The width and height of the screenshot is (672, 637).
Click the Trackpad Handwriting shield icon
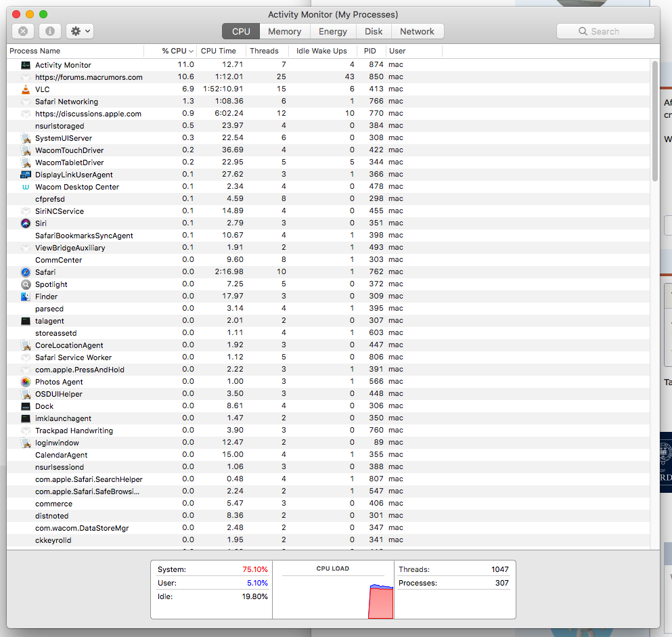(26, 431)
